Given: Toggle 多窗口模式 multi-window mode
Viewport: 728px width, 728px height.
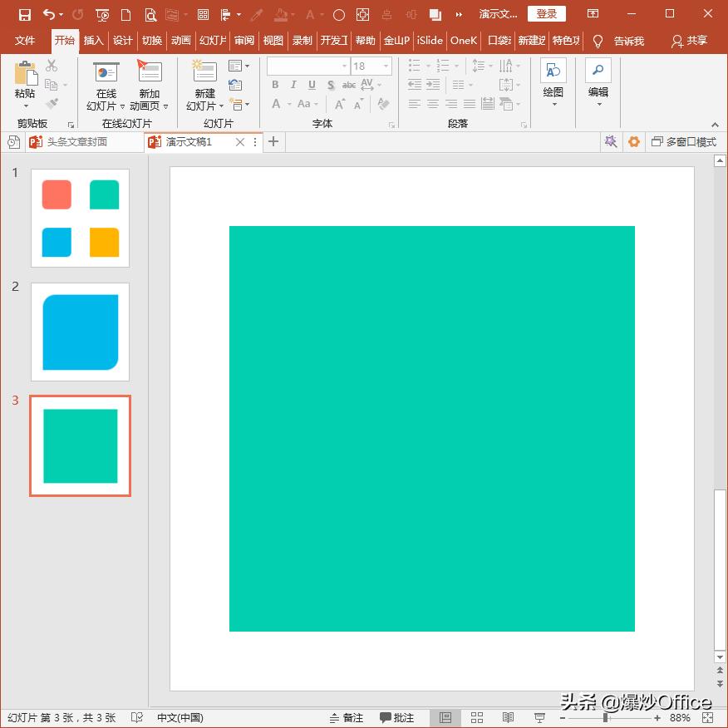Looking at the screenshot, I should click(683, 142).
